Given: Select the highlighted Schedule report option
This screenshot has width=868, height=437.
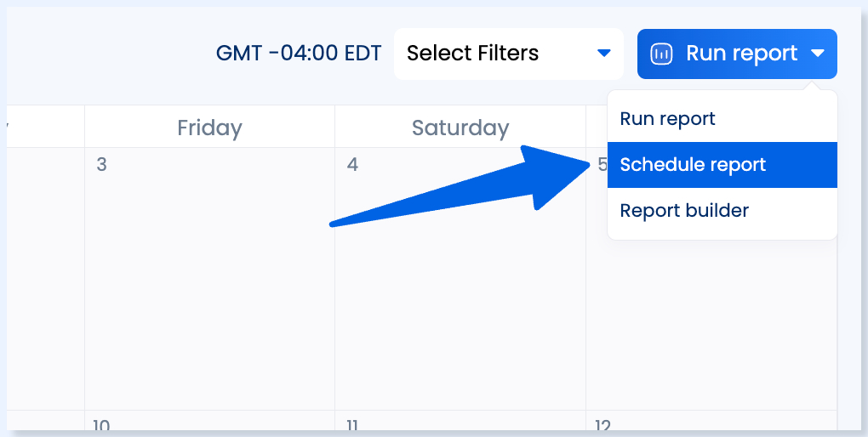Looking at the screenshot, I should pos(722,165).
